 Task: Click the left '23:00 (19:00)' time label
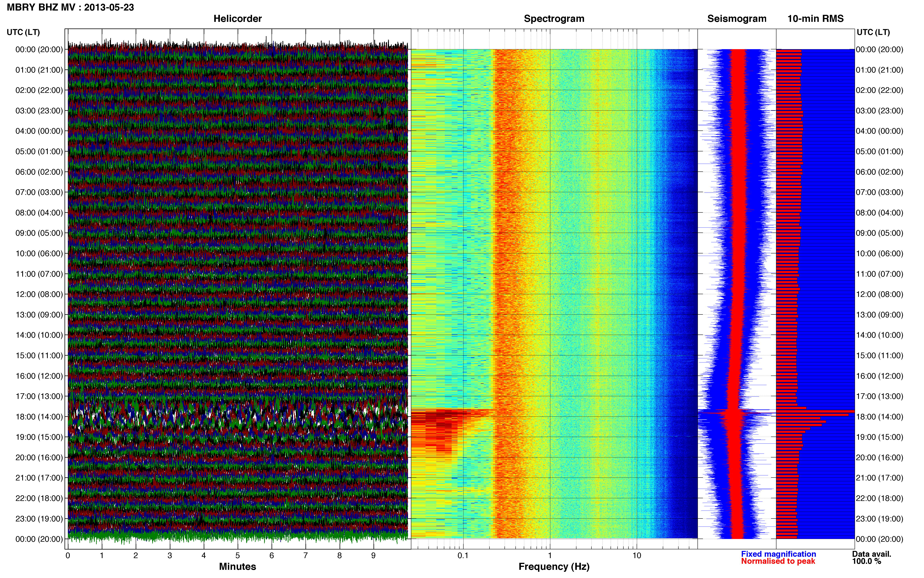[39, 519]
